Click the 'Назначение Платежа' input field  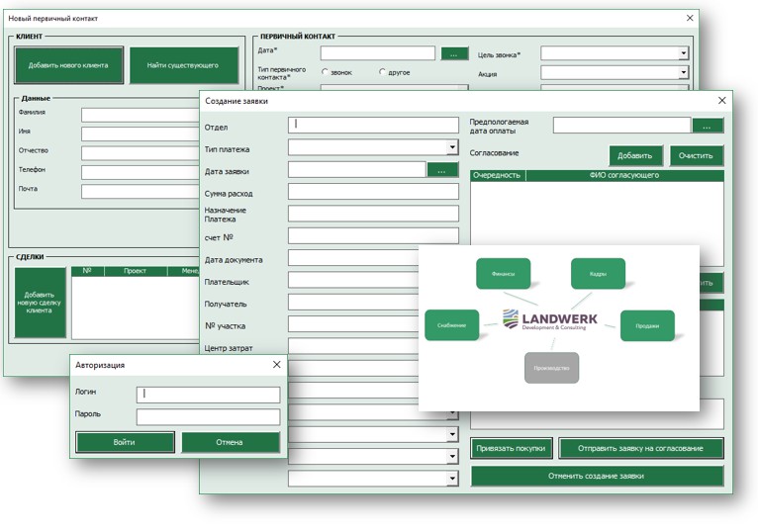point(373,214)
